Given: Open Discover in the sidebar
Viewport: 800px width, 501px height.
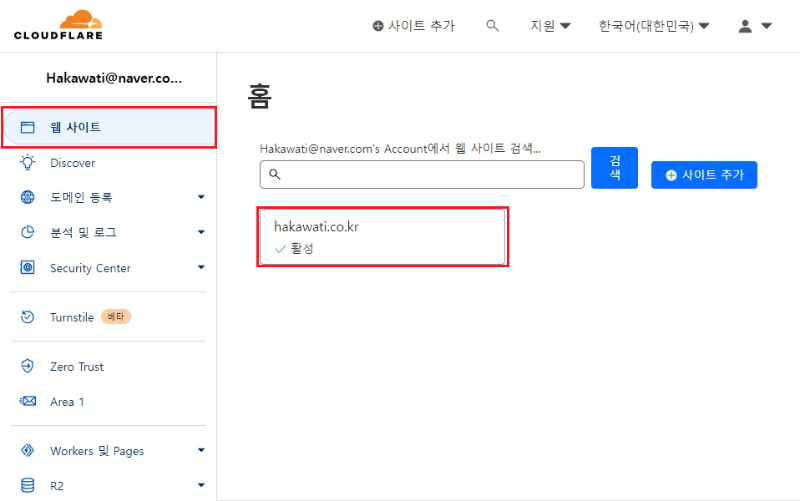Looking at the screenshot, I should point(72,163).
